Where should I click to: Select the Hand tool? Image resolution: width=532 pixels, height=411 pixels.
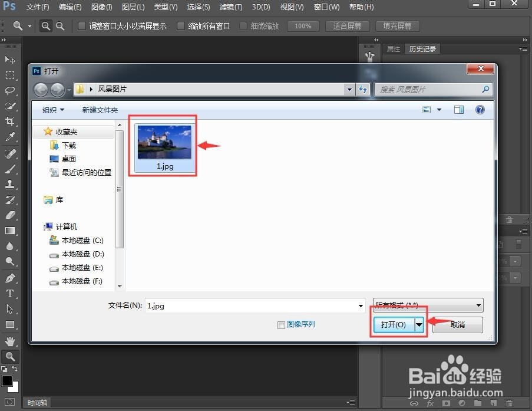point(10,341)
